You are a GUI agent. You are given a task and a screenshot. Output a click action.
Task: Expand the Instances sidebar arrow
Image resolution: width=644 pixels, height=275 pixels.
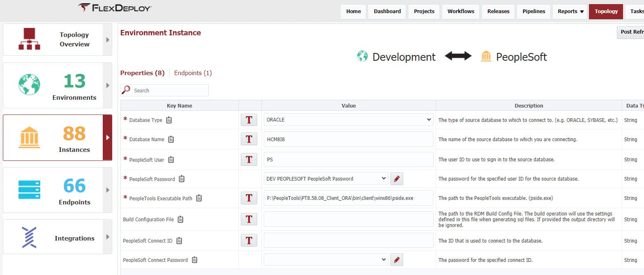pyautogui.click(x=108, y=137)
